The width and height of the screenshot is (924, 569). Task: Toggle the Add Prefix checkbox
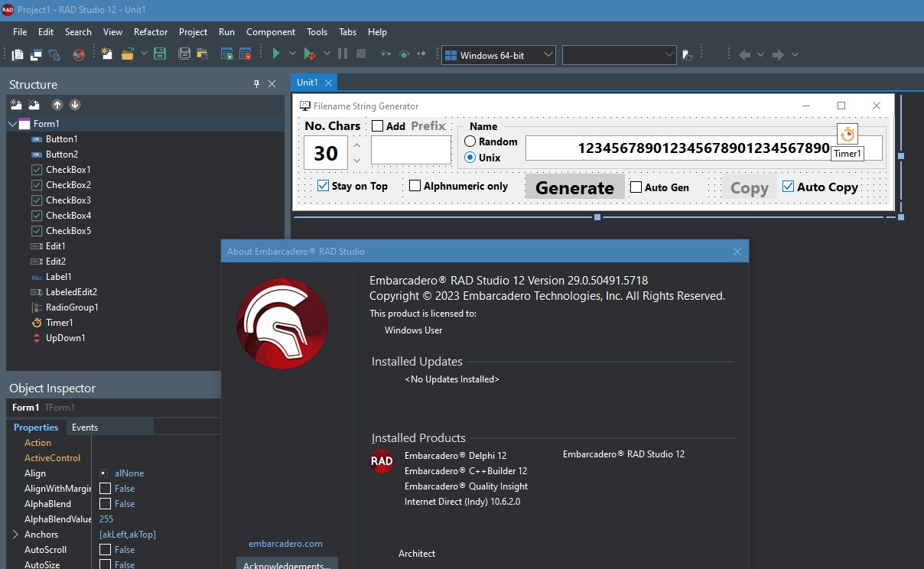(378, 126)
